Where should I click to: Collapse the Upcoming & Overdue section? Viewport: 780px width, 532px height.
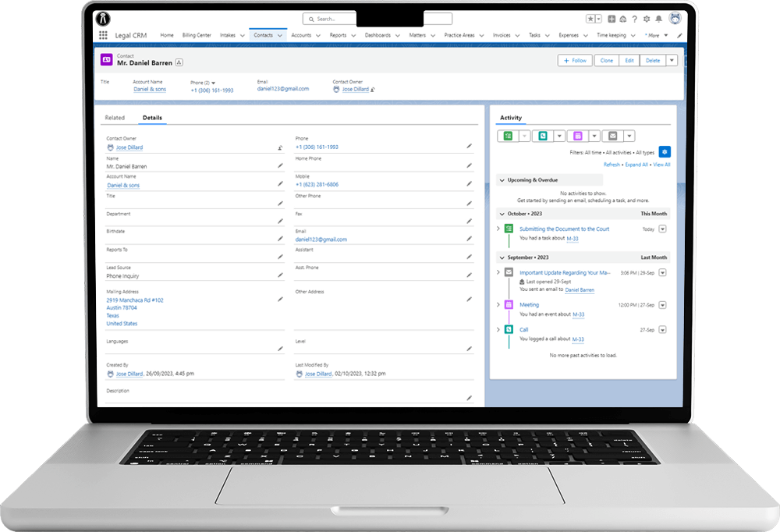pyautogui.click(x=502, y=180)
